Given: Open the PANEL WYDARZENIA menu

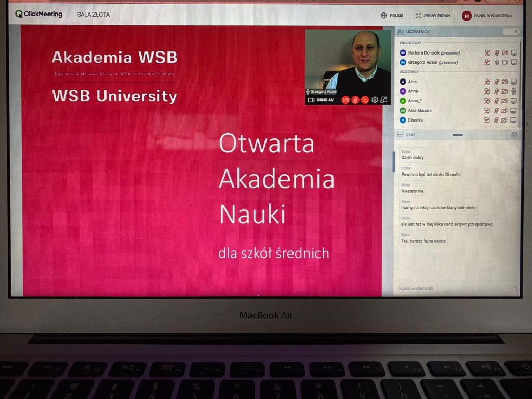Looking at the screenshot, I should pyautogui.click(x=487, y=16).
